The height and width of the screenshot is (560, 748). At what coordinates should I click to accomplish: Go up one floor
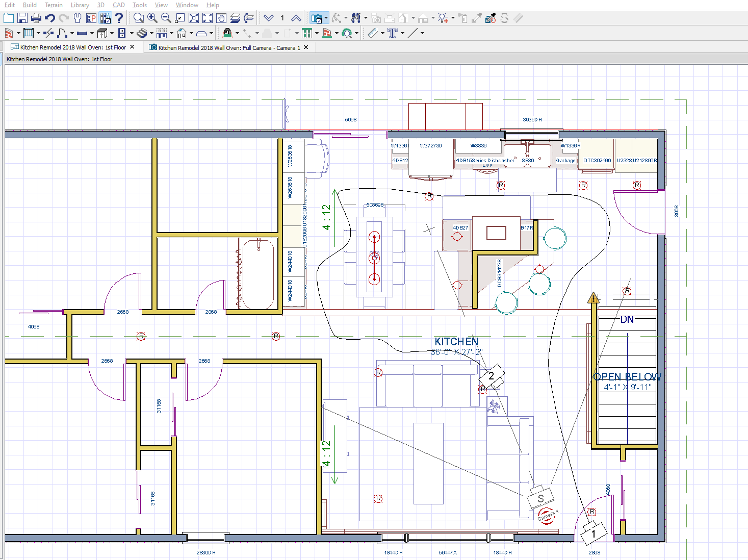296,18
